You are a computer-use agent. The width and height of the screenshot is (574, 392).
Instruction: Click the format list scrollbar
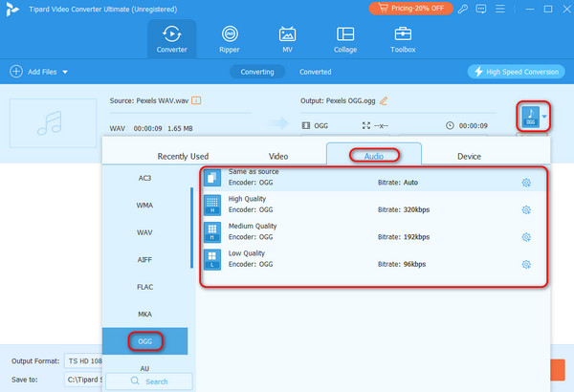click(x=191, y=228)
